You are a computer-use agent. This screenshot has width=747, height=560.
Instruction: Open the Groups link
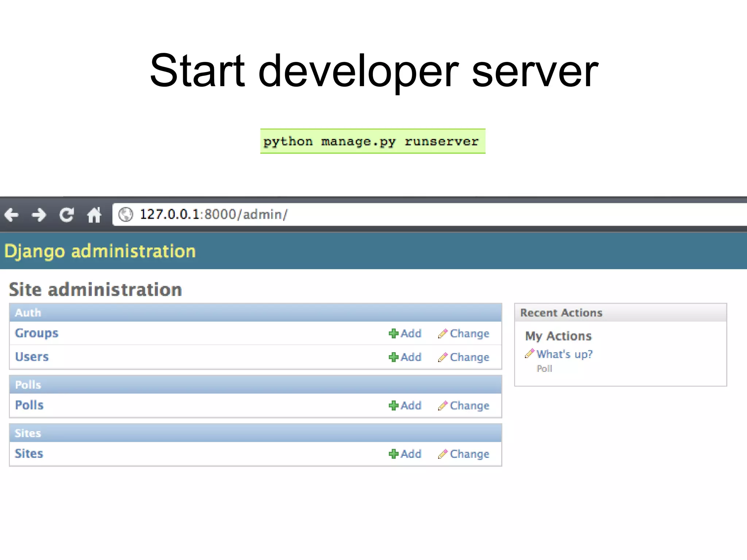coord(36,333)
